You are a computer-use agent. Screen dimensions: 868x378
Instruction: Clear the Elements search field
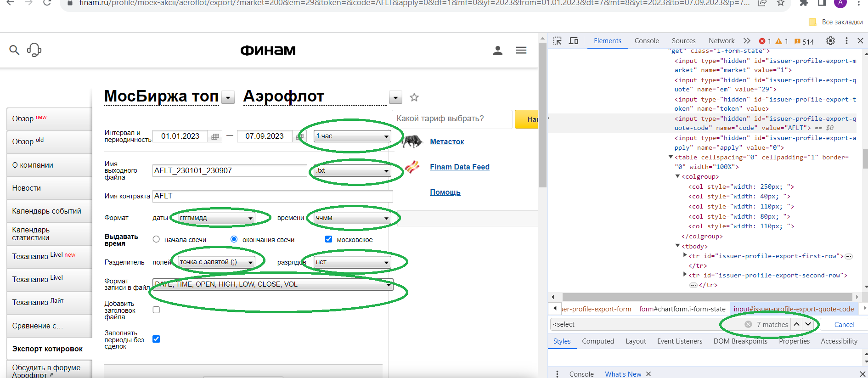[x=748, y=324]
